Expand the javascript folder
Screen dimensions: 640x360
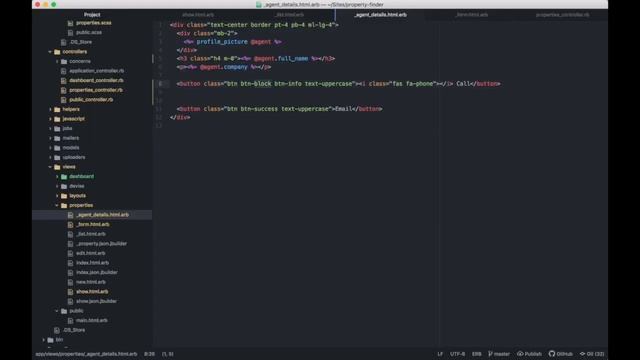[x=50, y=119]
